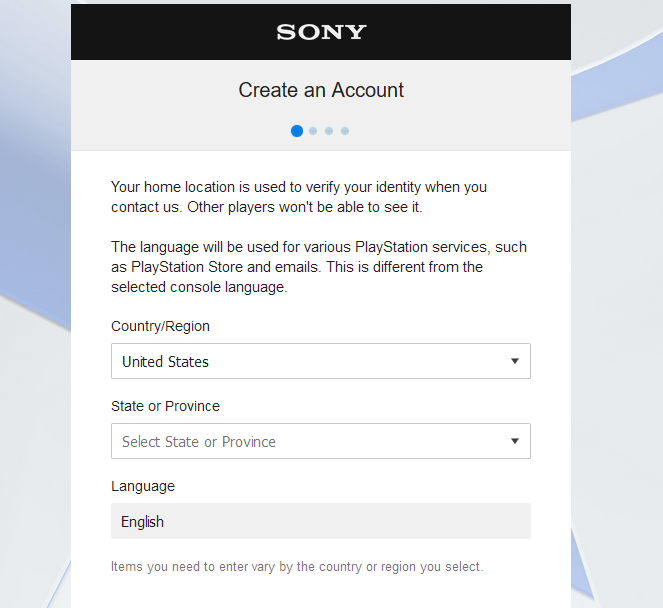Screen dimensions: 663x608
Task: Click the note about items varying by country
Action: (x=297, y=567)
